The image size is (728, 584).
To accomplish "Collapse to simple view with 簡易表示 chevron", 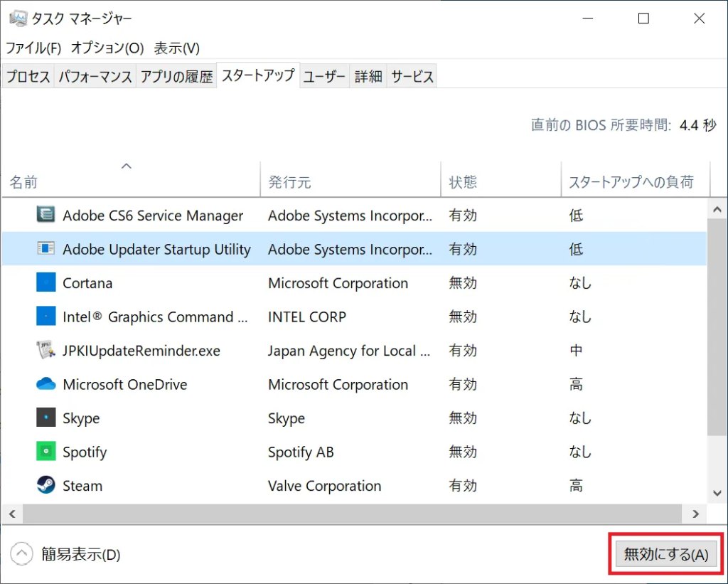I will [x=22, y=554].
